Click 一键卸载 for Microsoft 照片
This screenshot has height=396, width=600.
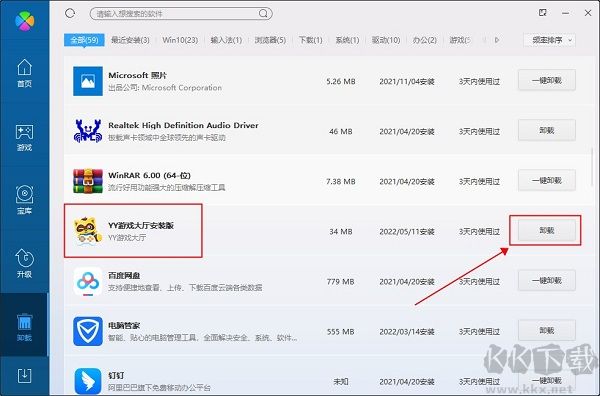(x=547, y=80)
